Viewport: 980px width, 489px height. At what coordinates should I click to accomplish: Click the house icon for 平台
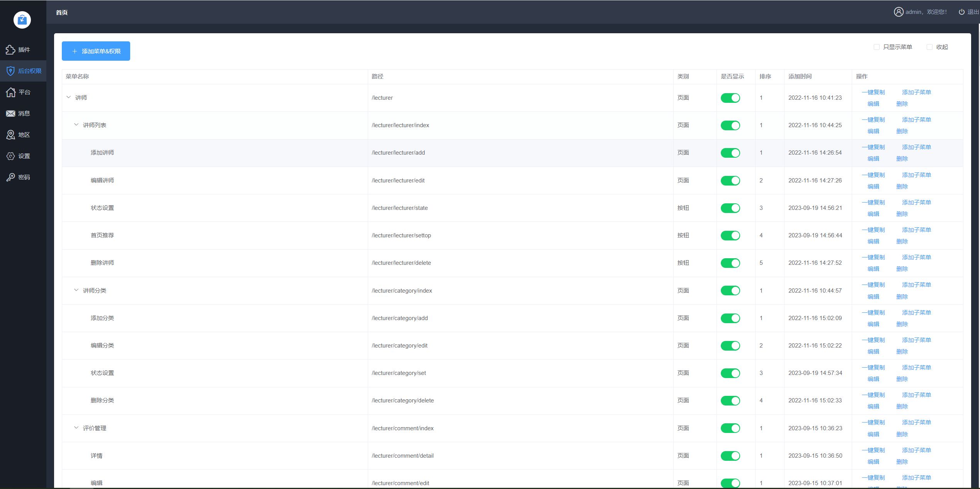[x=11, y=92]
